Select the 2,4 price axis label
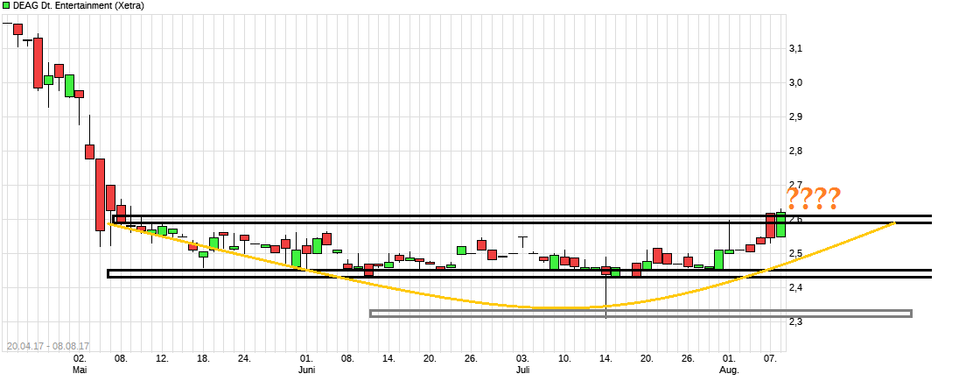This screenshot has height=381, width=980. click(796, 288)
